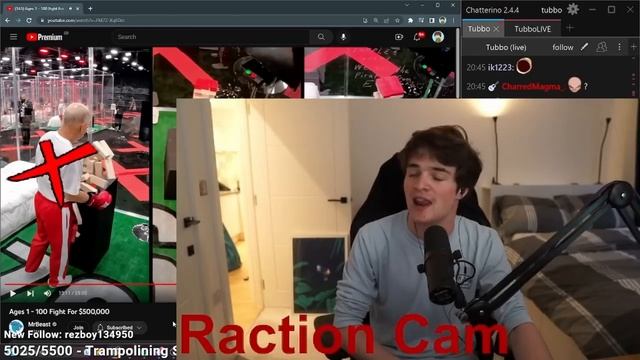
Task: Open the MrBeast channel avatar
Action: (x=16, y=327)
